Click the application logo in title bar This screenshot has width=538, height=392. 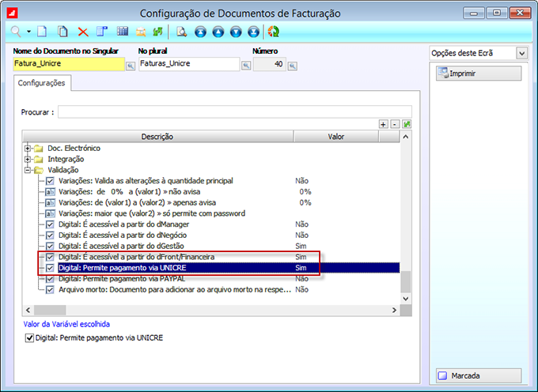(12, 13)
